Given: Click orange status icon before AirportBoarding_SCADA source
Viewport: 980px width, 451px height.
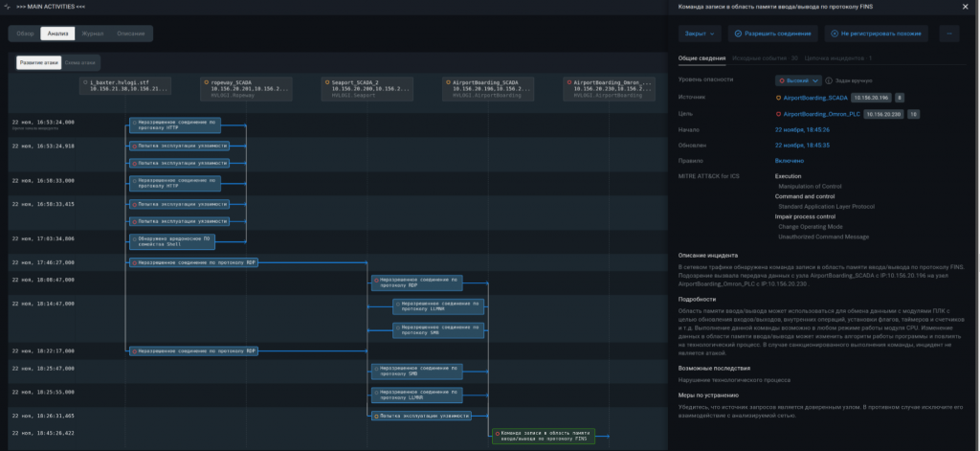Looking at the screenshot, I should [778, 97].
